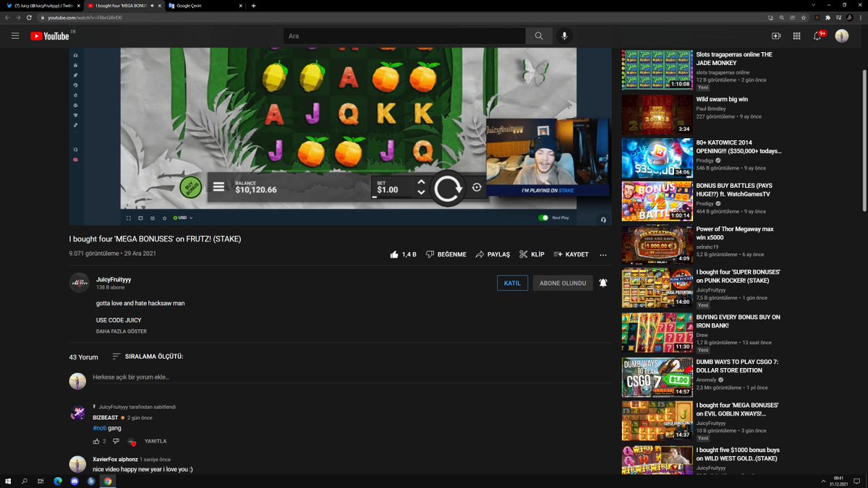Share the video with PAYLAŞ

[x=493, y=254]
